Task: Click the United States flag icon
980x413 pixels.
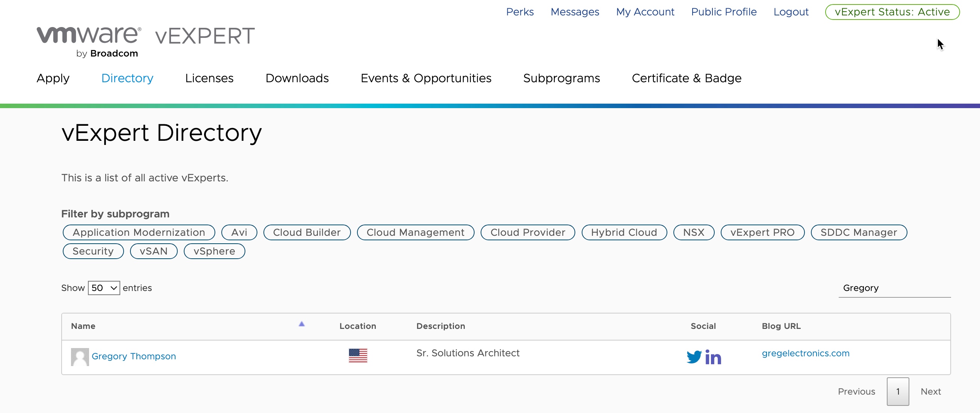Action: 358,356
